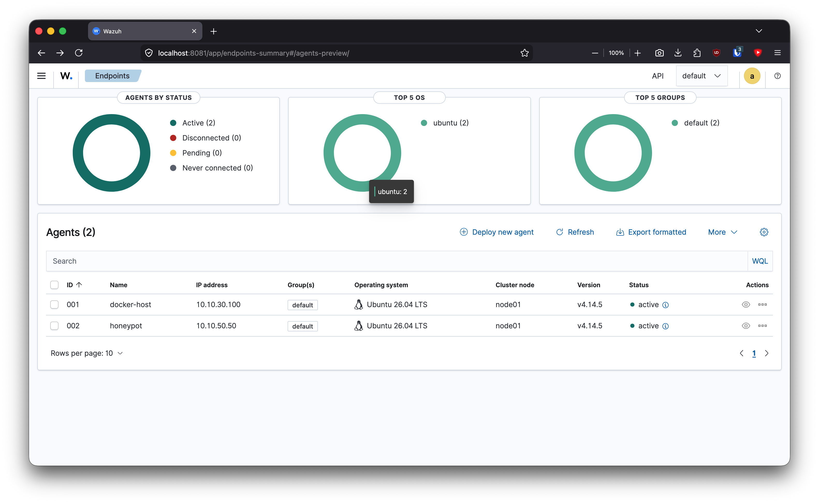View agent details for honeypot eye icon

click(746, 326)
